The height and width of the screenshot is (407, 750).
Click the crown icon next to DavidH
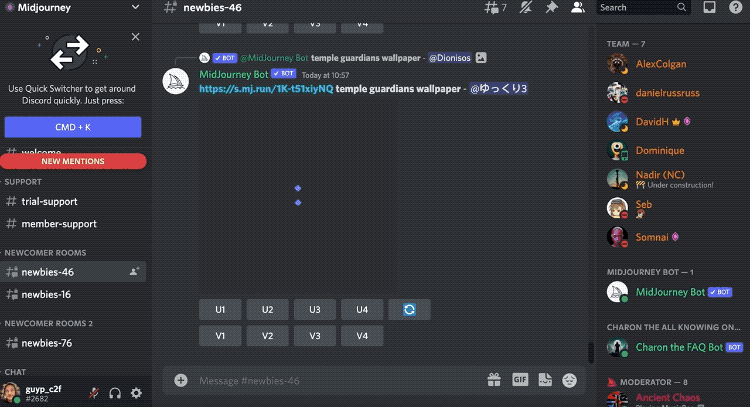click(x=676, y=122)
